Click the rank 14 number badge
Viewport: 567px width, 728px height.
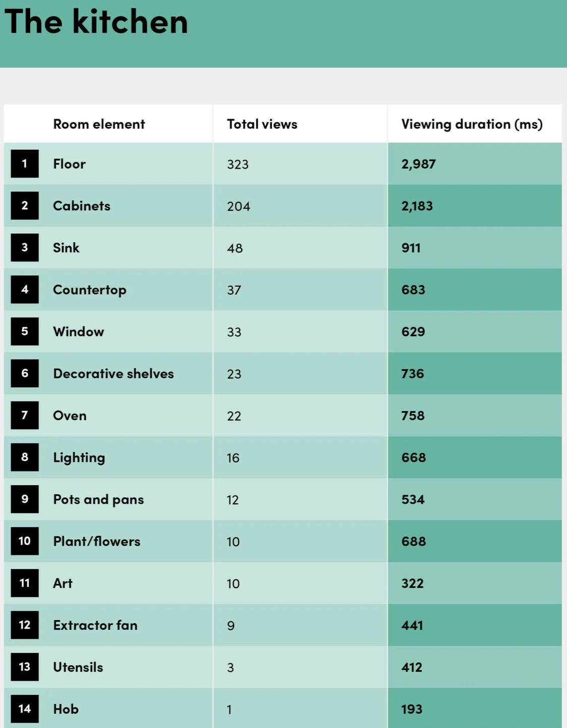[x=24, y=708]
